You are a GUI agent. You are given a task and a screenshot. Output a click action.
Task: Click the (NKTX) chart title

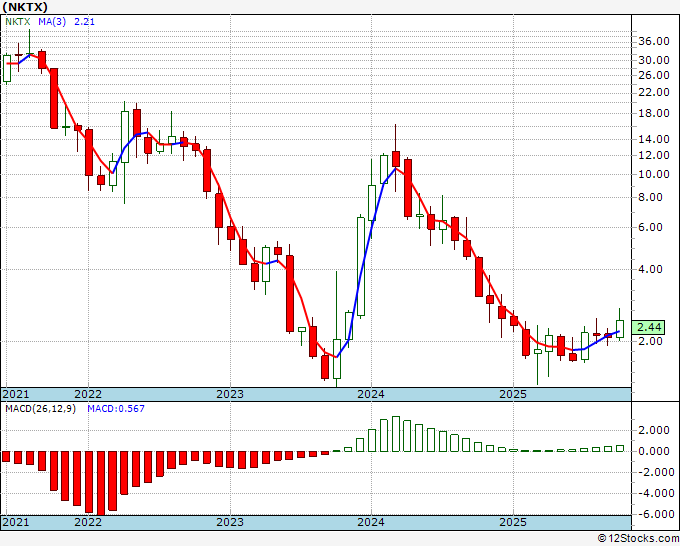pyautogui.click(x=25, y=7)
